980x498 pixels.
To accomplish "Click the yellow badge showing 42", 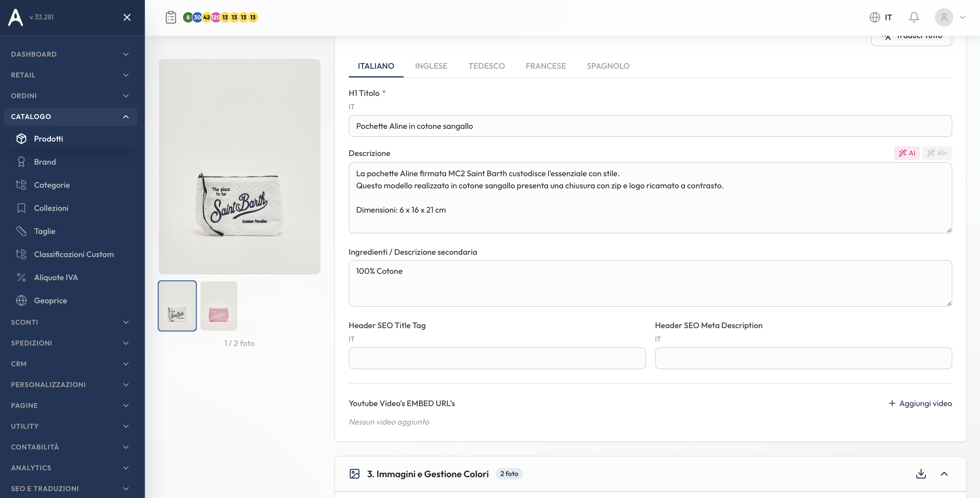I will pyautogui.click(x=206, y=17).
